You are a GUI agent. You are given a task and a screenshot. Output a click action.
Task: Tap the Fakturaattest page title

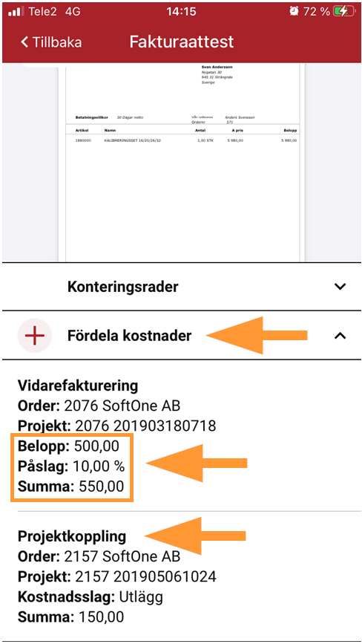pos(182,42)
